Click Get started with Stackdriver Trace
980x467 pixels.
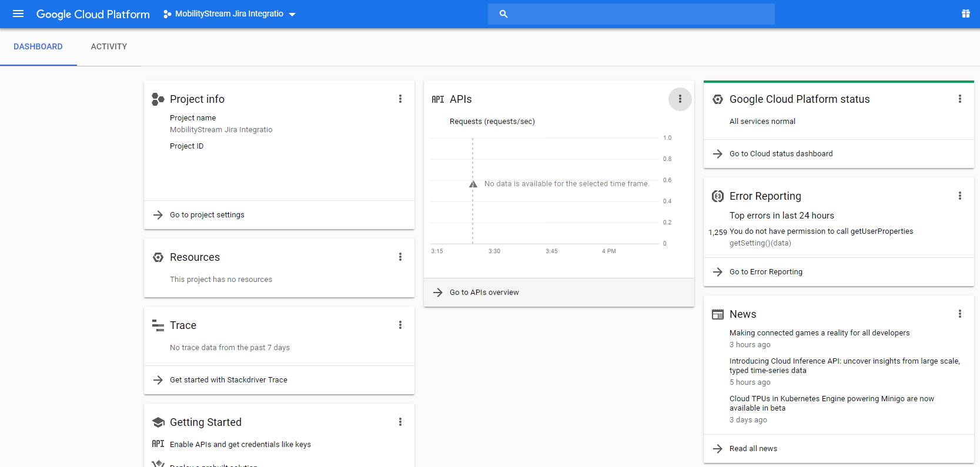228,380
